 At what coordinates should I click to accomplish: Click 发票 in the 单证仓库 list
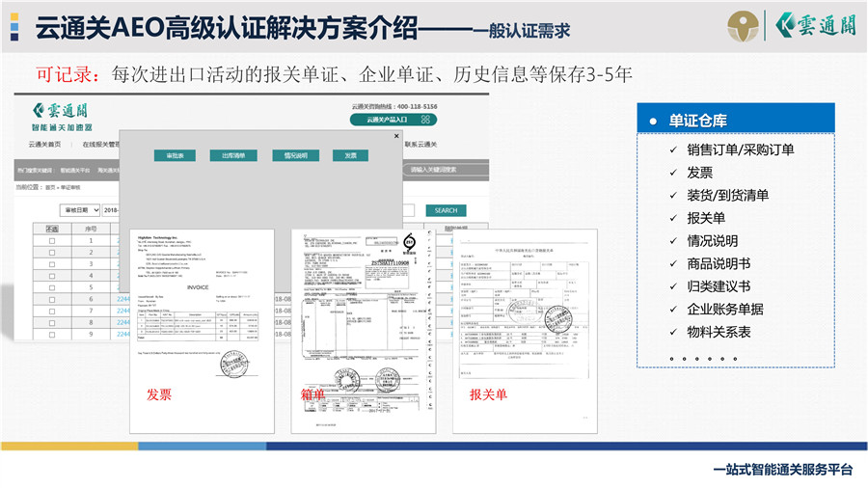pos(700,173)
